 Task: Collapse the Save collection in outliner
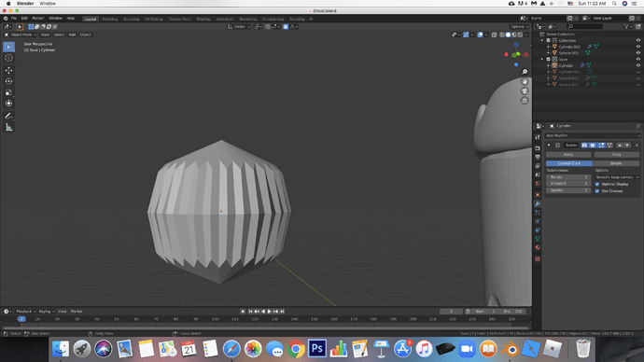point(542,59)
